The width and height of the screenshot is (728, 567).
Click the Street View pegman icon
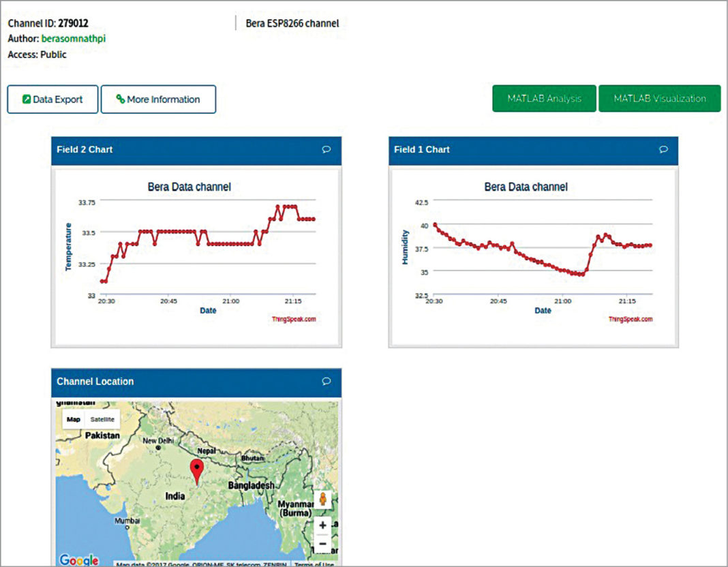click(x=322, y=499)
